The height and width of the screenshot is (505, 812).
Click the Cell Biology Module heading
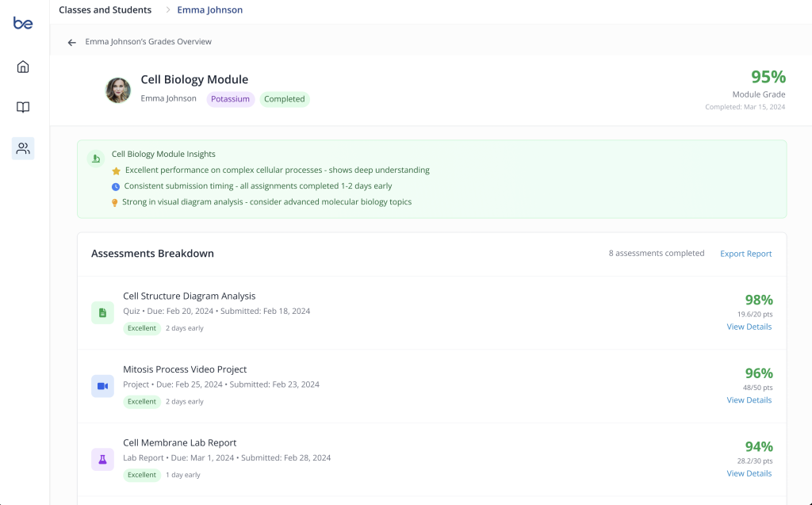coord(194,79)
